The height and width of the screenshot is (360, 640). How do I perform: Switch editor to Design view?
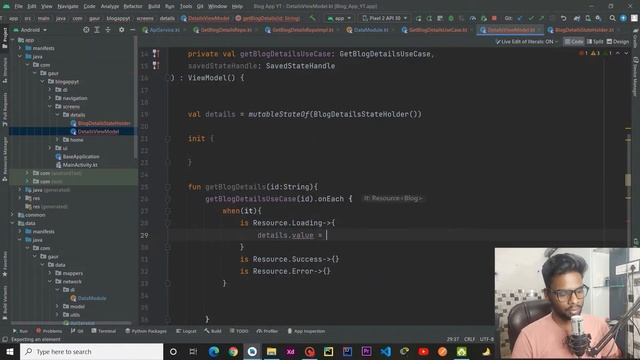click(x=618, y=42)
